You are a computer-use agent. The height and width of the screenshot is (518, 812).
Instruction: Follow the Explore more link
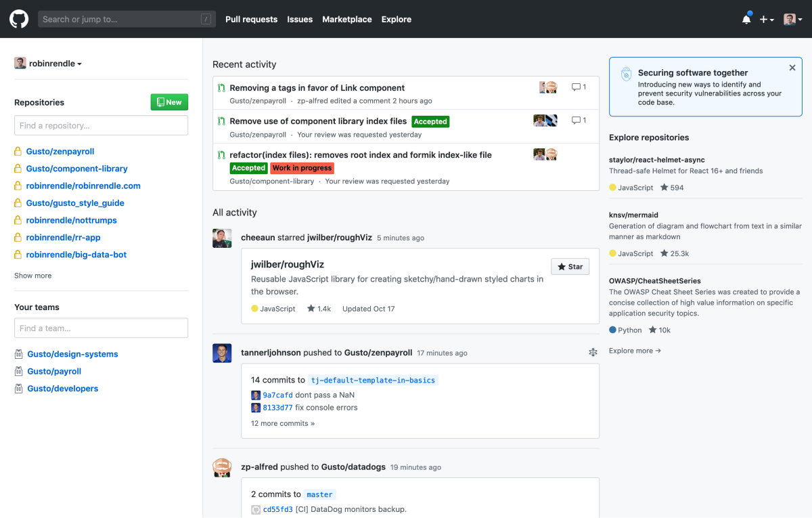[635, 351]
